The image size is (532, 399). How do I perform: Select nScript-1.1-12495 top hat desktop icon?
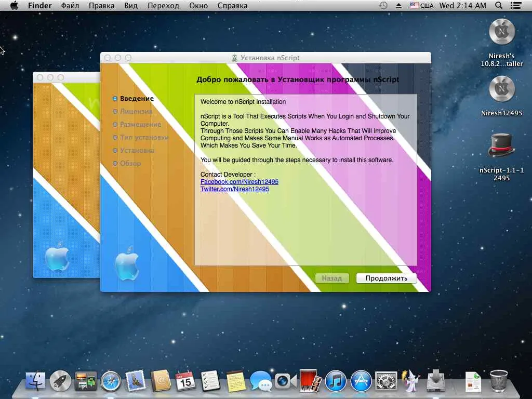[x=501, y=146]
